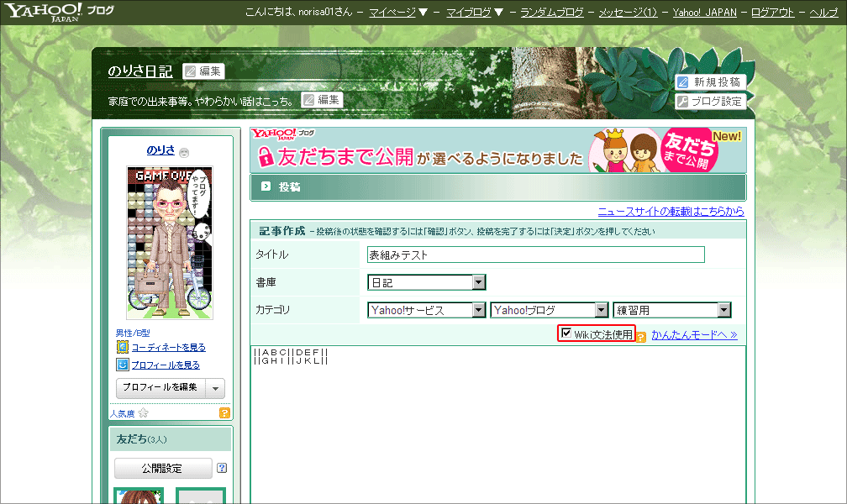Click 編集 button beside blog description
The image size is (847, 504).
pyautogui.click(x=322, y=100)
